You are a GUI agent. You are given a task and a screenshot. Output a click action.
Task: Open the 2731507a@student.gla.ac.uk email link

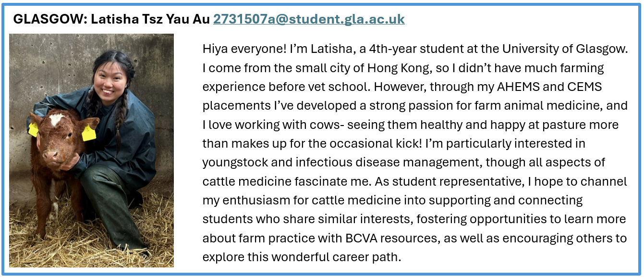pyautogui.click(x=309, y=19)
